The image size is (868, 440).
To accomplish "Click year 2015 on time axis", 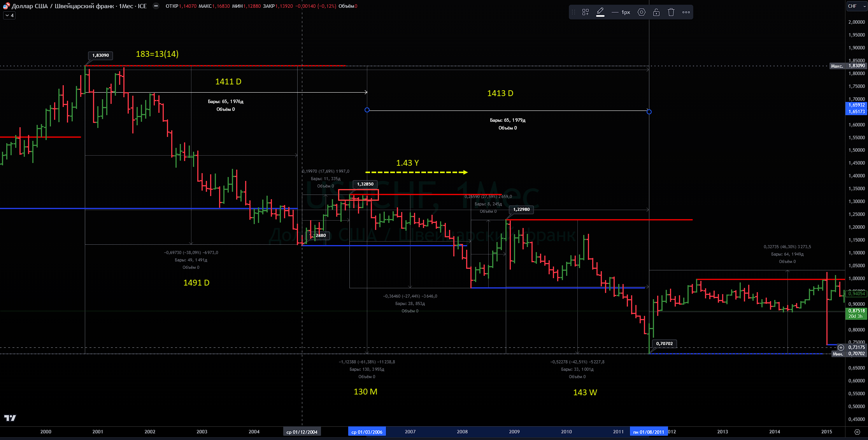I will 827,432.
